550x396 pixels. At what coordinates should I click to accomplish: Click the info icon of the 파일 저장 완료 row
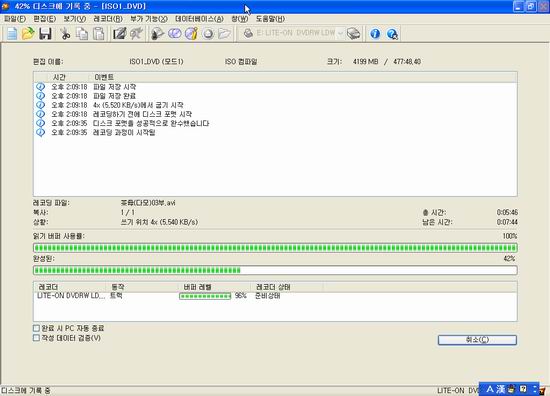(41, 95)
